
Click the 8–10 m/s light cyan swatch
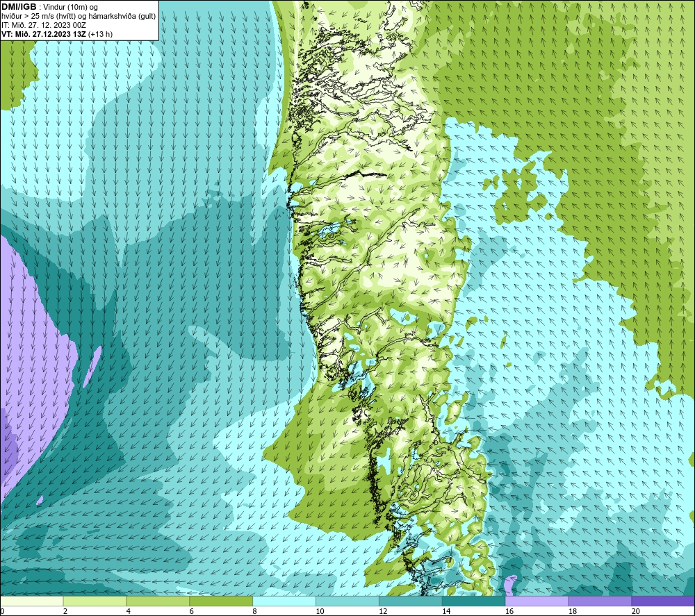click(x=284, y=601)
